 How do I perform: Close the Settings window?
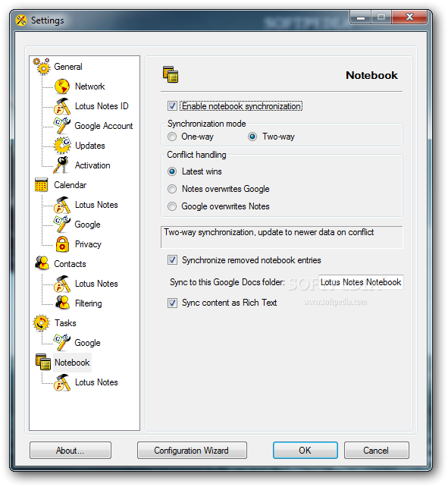coord(409,17)
